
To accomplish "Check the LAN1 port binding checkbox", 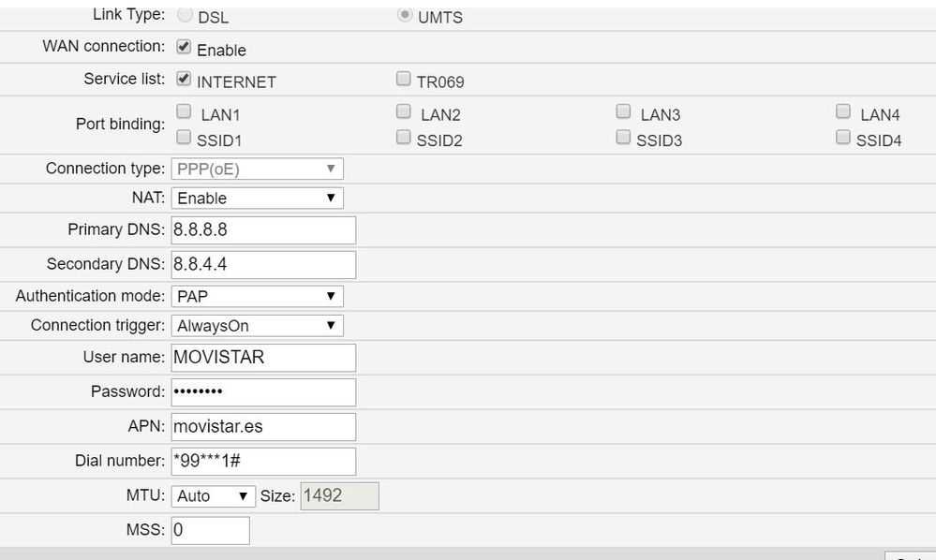I will pyautogui.click(x=184, y=110).
